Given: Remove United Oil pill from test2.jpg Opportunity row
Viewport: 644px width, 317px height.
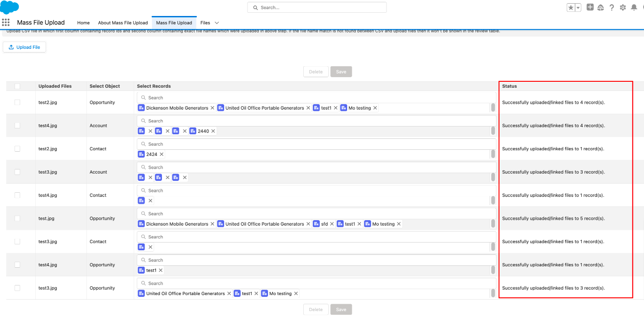Looking at the screenshot, I should pos(308,108).
